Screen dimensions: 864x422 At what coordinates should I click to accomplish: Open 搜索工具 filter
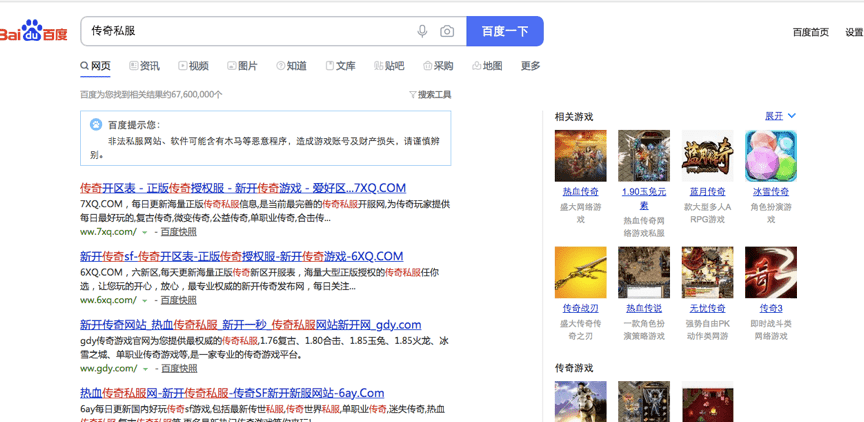(x=430, y=95)
